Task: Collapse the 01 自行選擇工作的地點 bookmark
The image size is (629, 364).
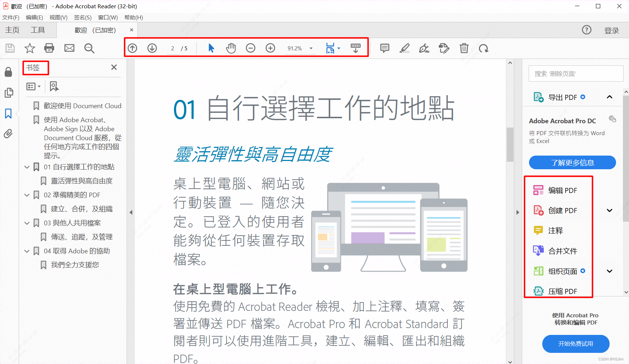Action: tap(27, 167)
